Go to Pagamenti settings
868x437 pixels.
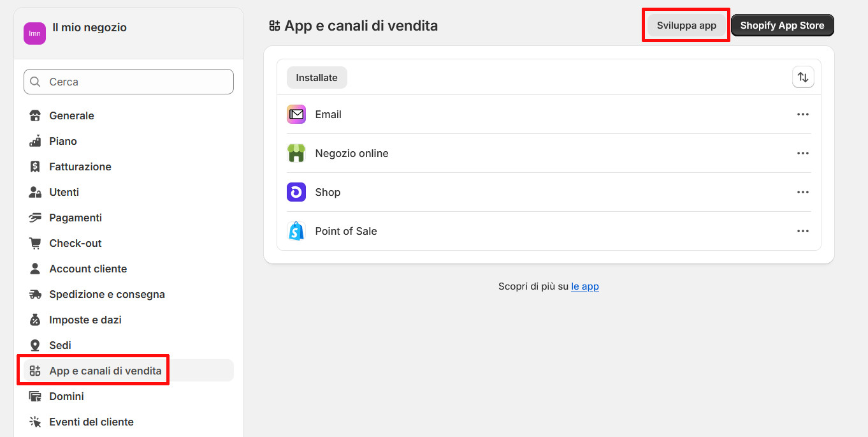click(129, 218)
